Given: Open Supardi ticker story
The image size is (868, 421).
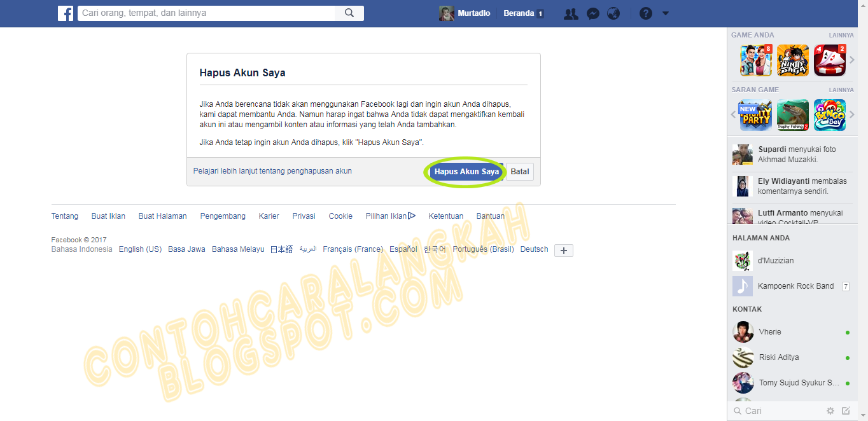Looking at the screenshot, I should 793,155.
